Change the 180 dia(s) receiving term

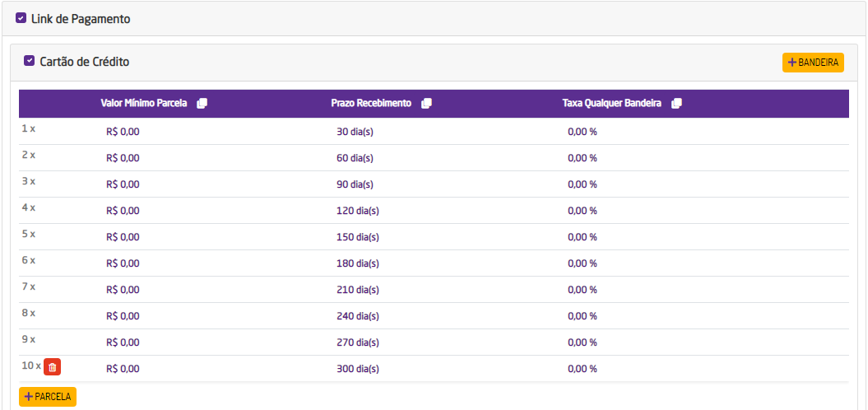point(357,263)
